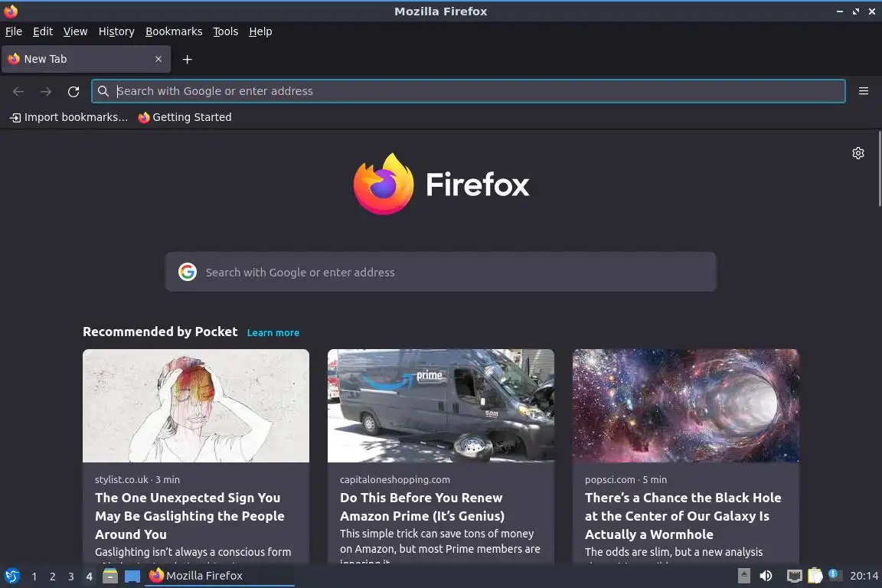Open gaslighting article illustration thumbnail

(x=196, y=406)
